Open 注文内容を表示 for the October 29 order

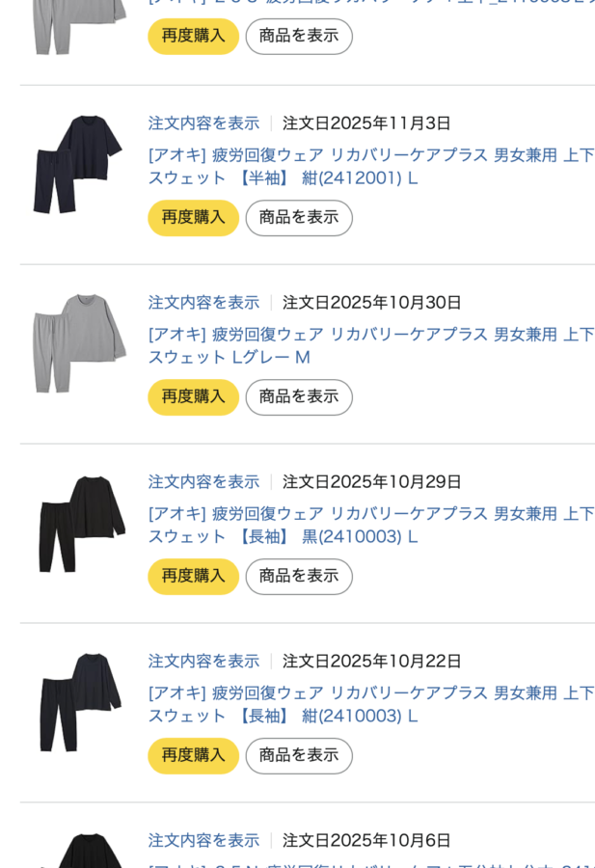pyautogui.click(x=203, y=482)
